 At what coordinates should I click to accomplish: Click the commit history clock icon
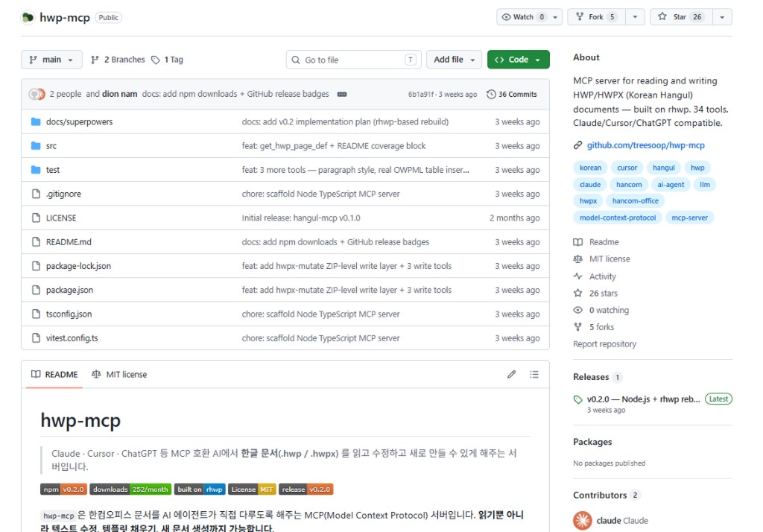[x=492, y=94]
